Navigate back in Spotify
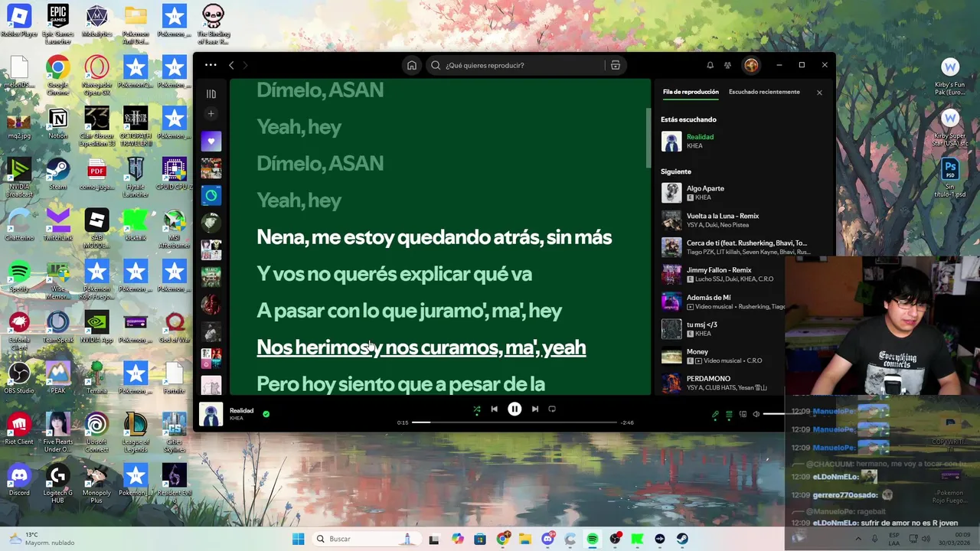This screenshot has width=980, height=551. pos(231,65)
